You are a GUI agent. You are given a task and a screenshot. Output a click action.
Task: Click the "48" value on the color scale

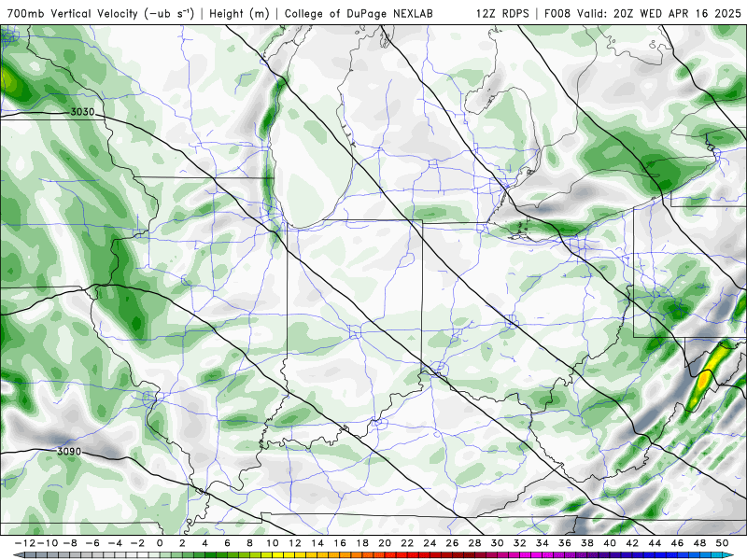[699, 543]
